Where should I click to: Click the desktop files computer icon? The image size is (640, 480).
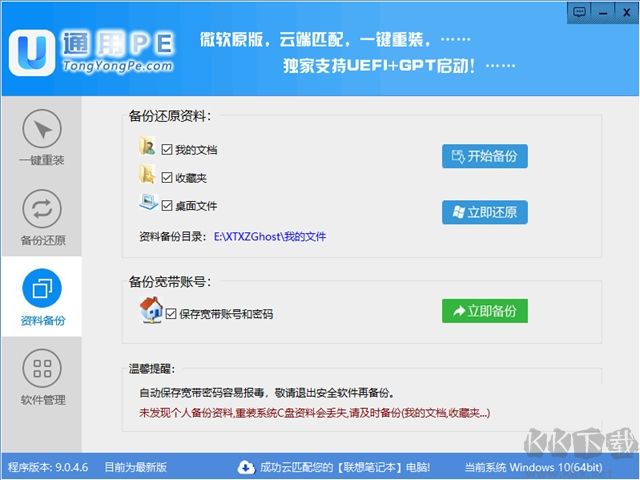149,202
